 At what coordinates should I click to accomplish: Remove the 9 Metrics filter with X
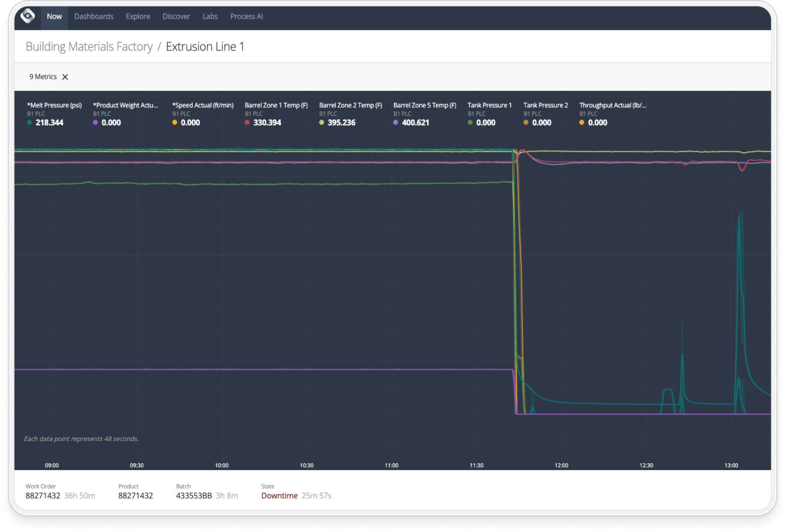(x=65, y=77)
